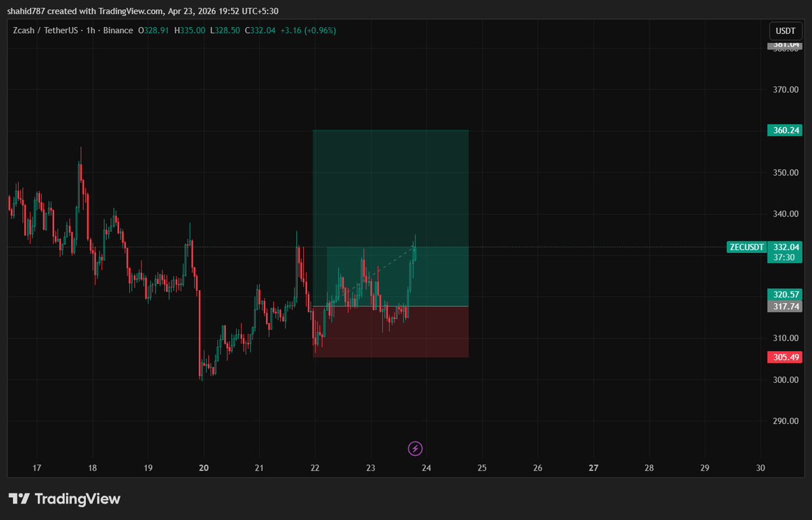The image size is (812, 520).
Task: Open the USDT currency unit selector
Action: click(x=785, y=30)
